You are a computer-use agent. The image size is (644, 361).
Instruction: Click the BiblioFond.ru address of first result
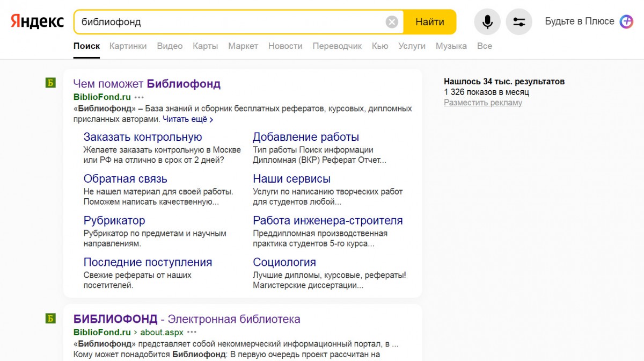click(x=102, y=97)
